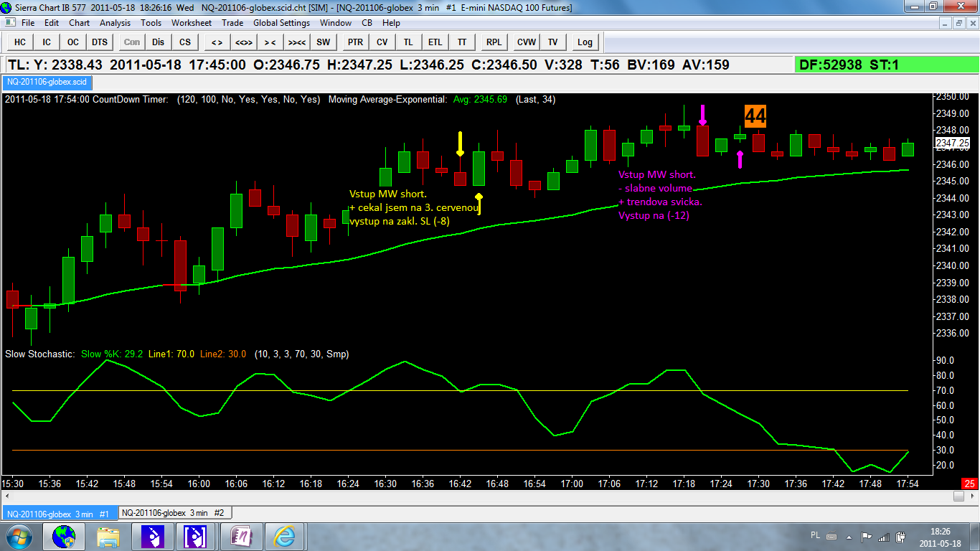Image resolution: width=980 pixels, height=551 pixels.
Task: Click the DF:52938 ST:1 status field
Action: [887, 65]
